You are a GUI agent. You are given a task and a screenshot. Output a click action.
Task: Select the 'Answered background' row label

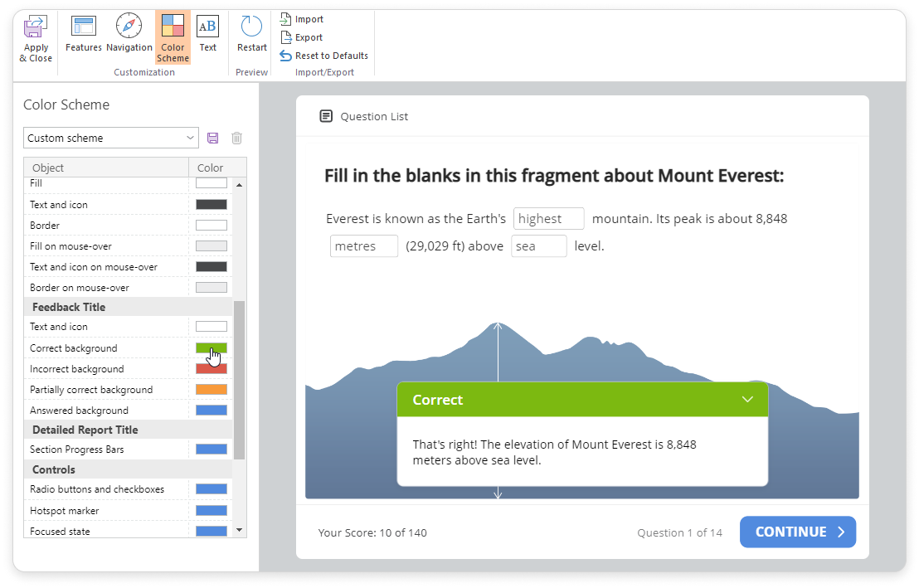[79, 411]
